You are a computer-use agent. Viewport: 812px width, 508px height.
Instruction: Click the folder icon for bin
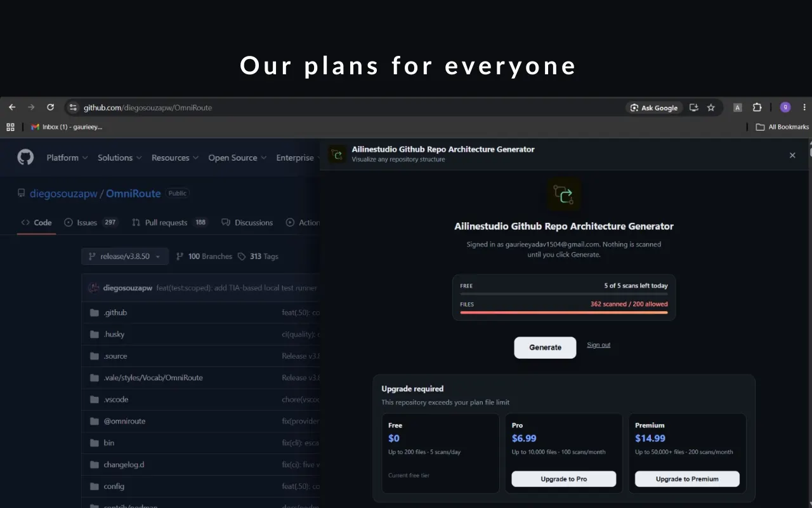(x=95, y=443)
